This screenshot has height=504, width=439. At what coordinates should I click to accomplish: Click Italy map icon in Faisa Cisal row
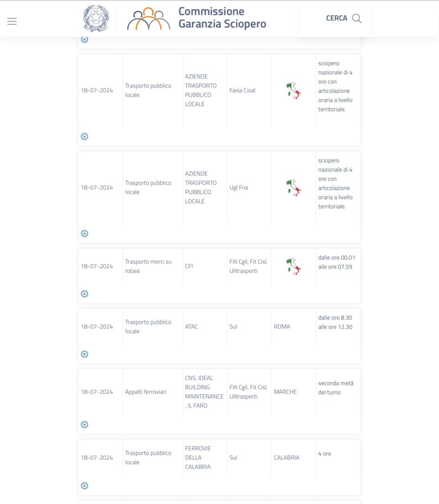[294, 91]
